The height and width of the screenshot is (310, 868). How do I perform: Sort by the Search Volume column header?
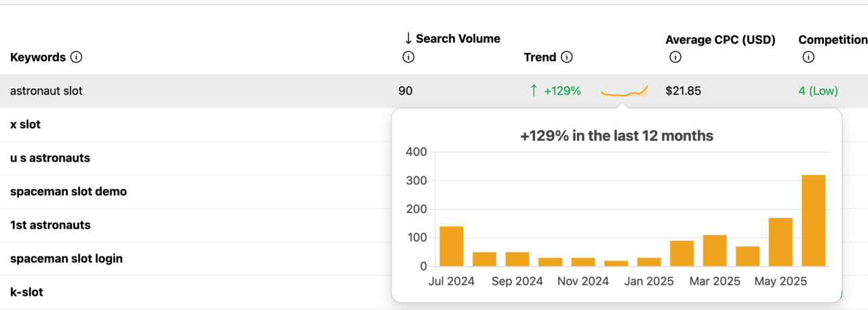click(x=458, y=39)
